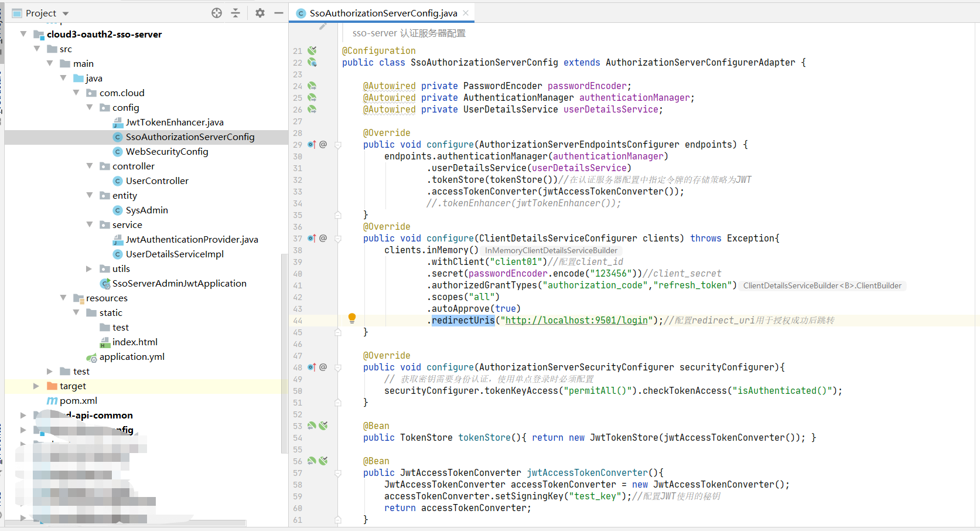The image size is (980, 531).
Task: Select the entity package
Action: [125, 195]
